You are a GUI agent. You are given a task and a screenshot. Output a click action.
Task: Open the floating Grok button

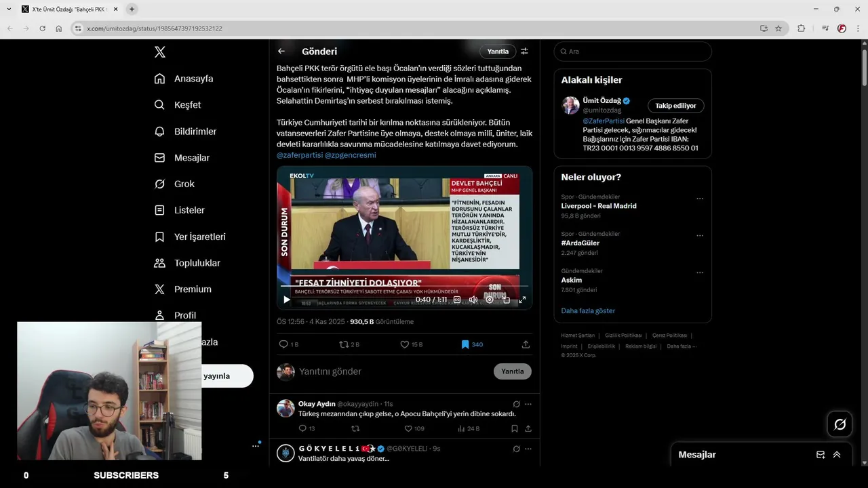(x=840, y=424)
